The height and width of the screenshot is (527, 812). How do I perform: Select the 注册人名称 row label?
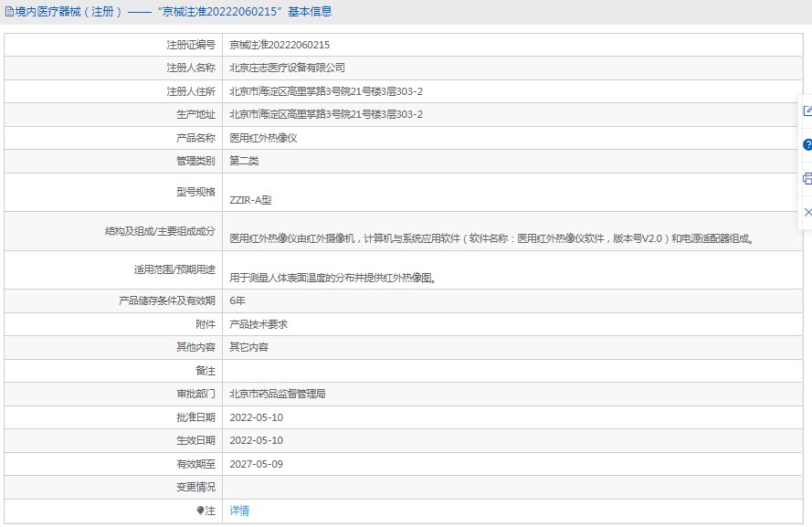coord(191,68)
